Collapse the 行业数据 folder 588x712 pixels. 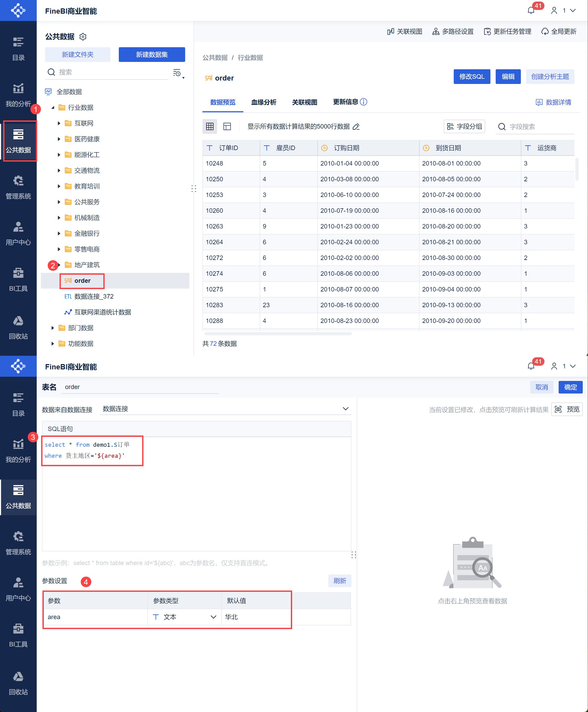(x=53, y=107)
